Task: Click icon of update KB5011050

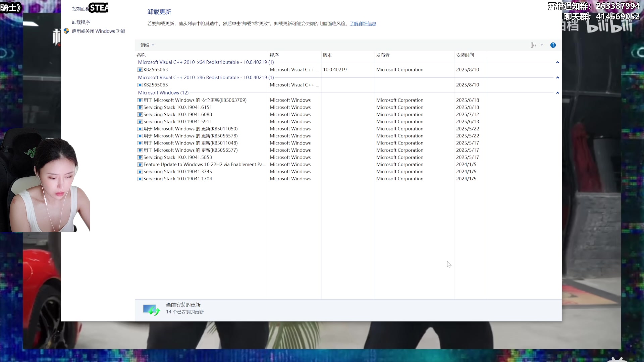Action: point(140,129)
